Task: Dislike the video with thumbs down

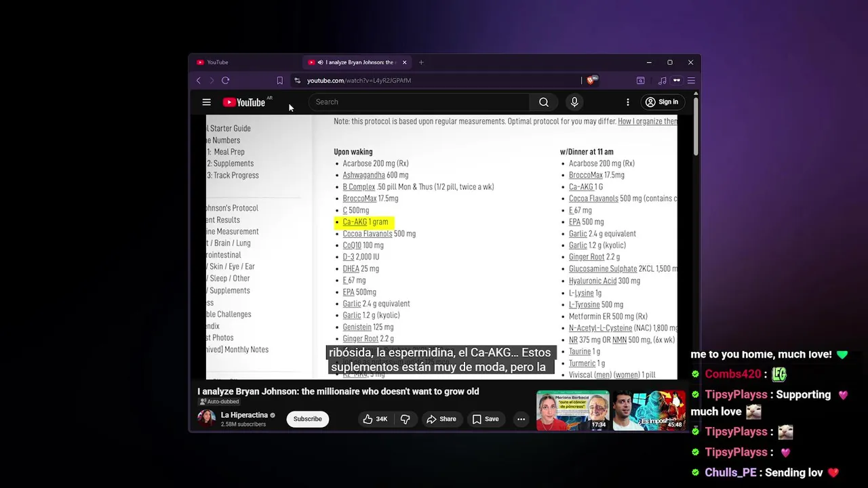Action: pos(405,419)
